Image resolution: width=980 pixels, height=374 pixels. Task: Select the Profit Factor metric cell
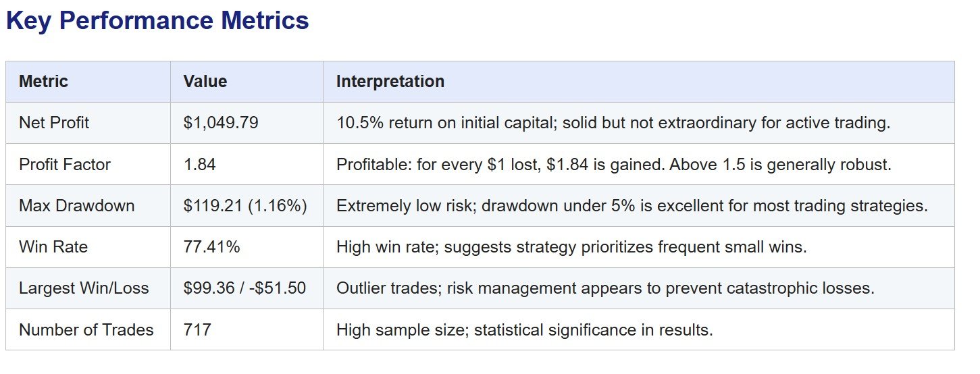(x=65, y=165)
